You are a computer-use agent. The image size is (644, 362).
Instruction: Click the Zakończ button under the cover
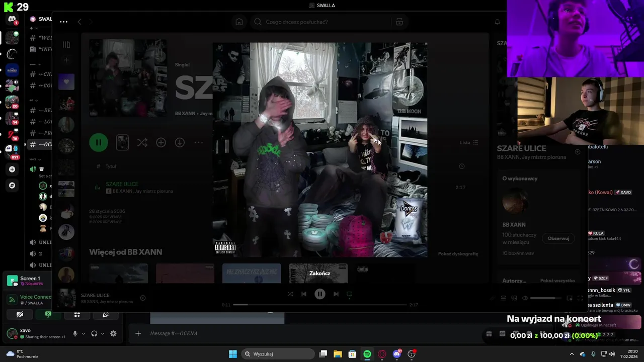tap(320, 273)
